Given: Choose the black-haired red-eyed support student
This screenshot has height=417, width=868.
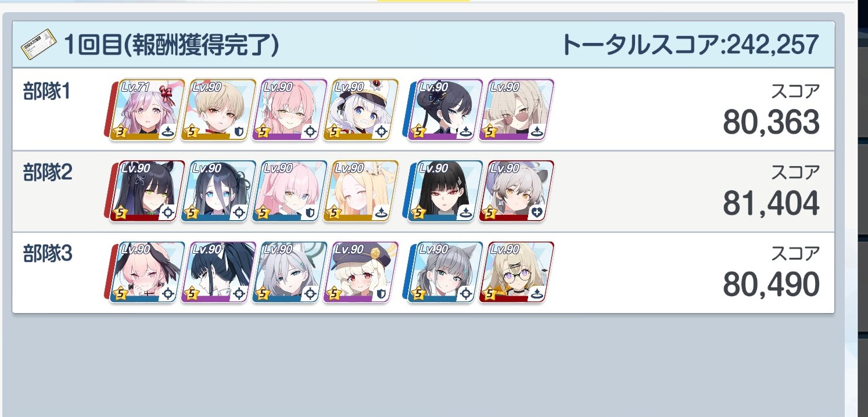Looking at the screenshot, I should (445, 192).
